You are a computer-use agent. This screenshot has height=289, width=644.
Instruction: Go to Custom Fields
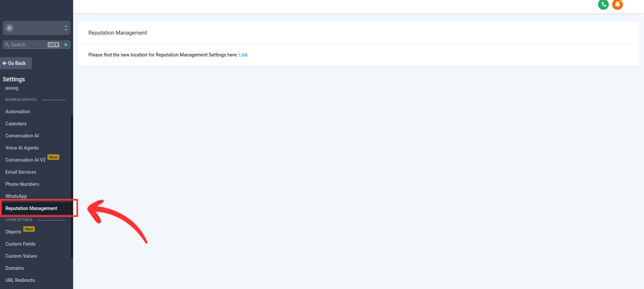20,244
